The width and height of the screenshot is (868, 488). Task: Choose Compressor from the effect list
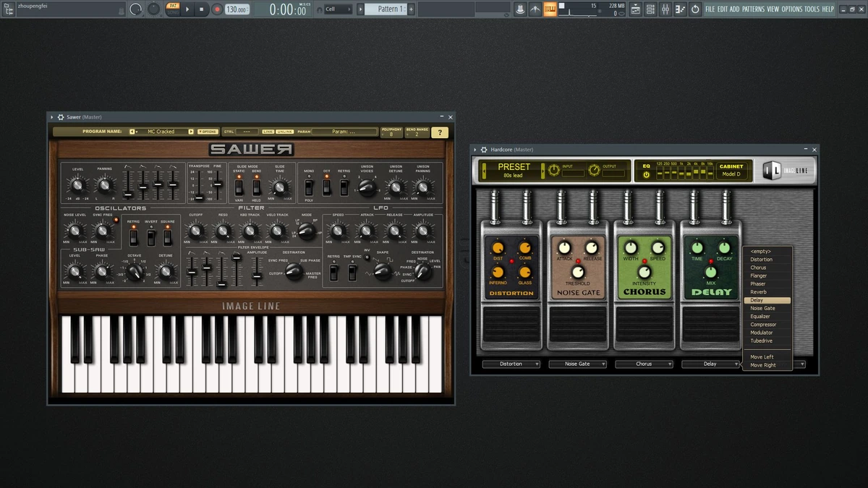click(x=767, y=325)
